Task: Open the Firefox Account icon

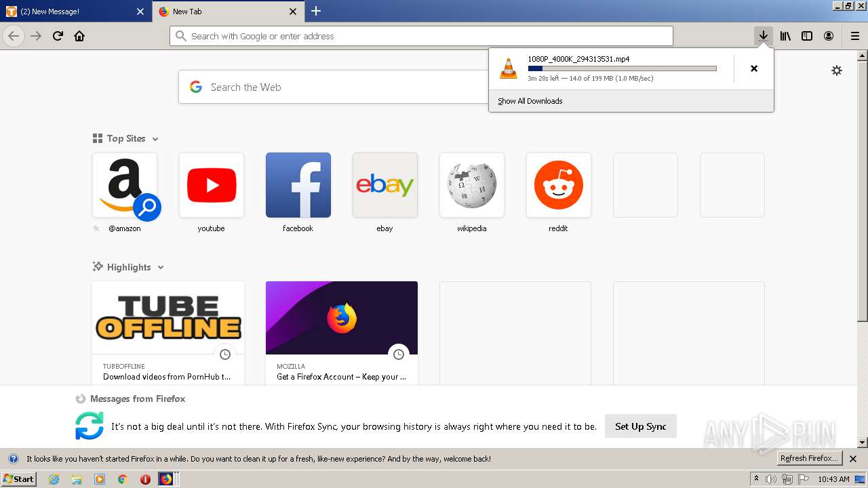Action: 829,36
